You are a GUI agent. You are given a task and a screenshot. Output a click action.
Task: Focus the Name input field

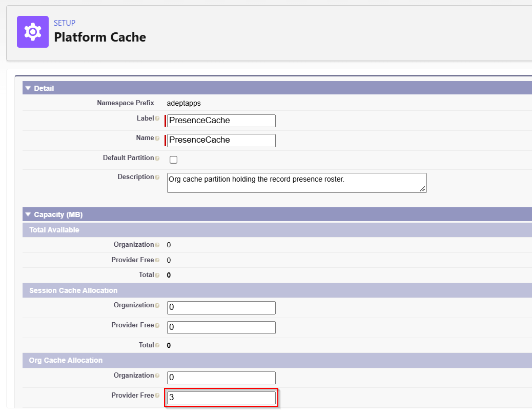221,140
